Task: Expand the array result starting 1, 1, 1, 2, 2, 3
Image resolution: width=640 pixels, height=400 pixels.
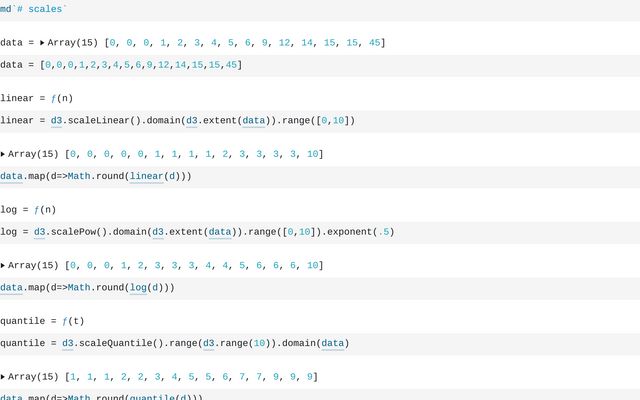Action: point(3,377)
